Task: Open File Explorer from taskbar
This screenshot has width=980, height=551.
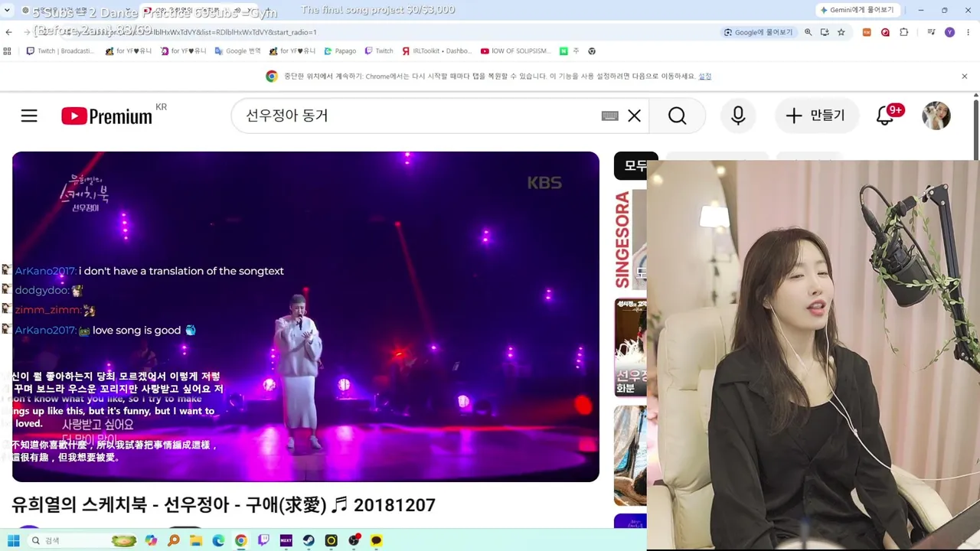Action: pyautogui.click(x=196, y=540)
